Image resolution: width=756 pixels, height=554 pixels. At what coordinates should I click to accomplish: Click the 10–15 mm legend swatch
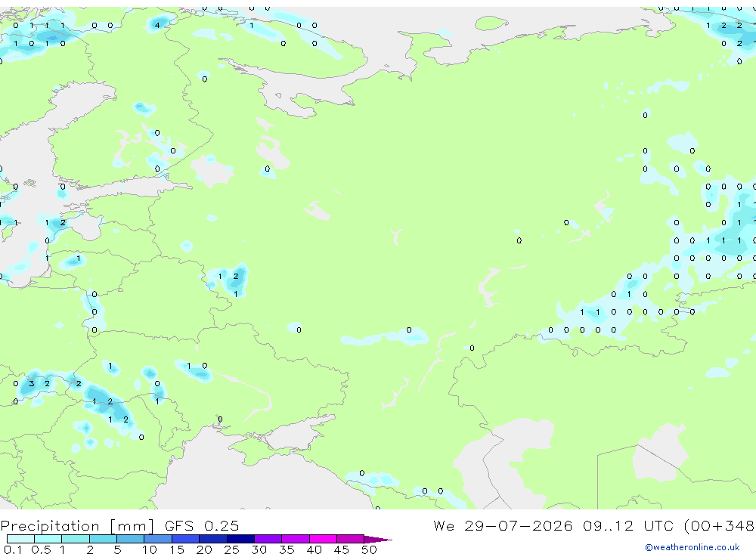[158, 539]
